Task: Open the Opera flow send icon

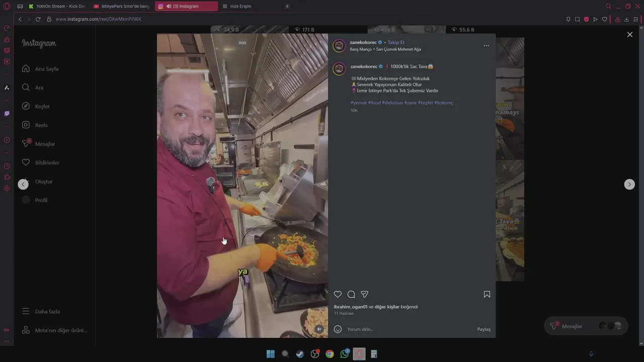Action: point(595,19)
